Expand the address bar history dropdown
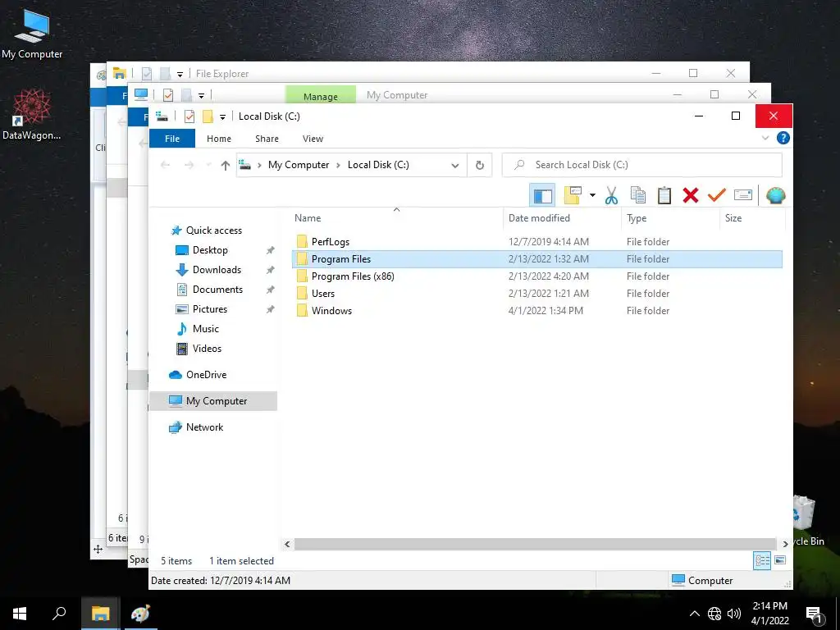The height and width of the screenshot is (630, 840). click(454, 166)
